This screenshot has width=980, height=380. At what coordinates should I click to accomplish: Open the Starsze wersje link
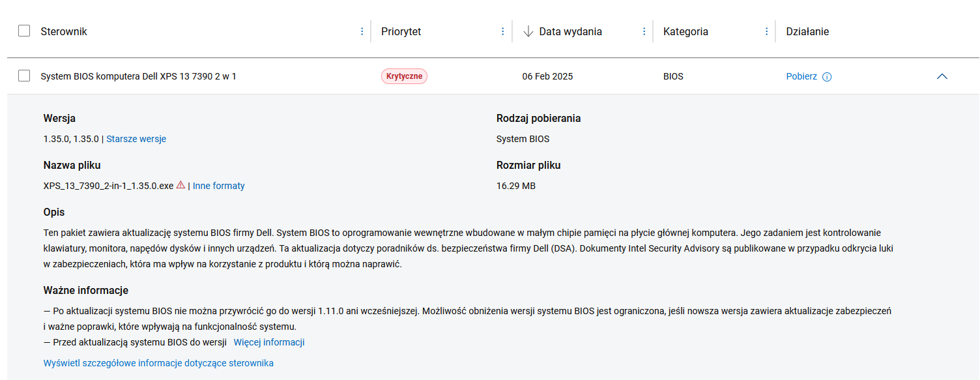136,139
